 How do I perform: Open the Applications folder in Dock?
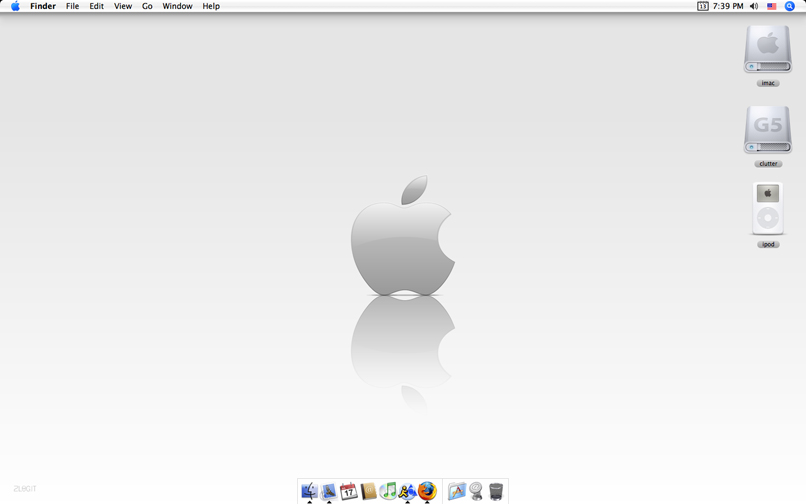click(x=456, y=491)
